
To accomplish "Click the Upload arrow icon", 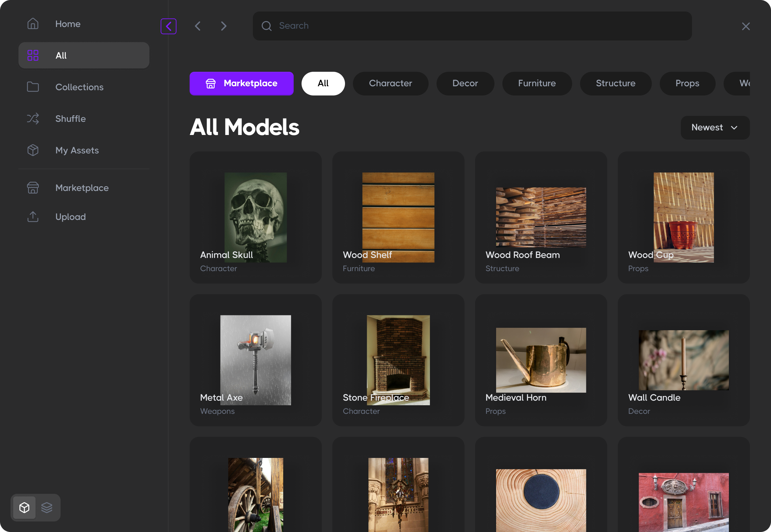I will tap(33, 217).
